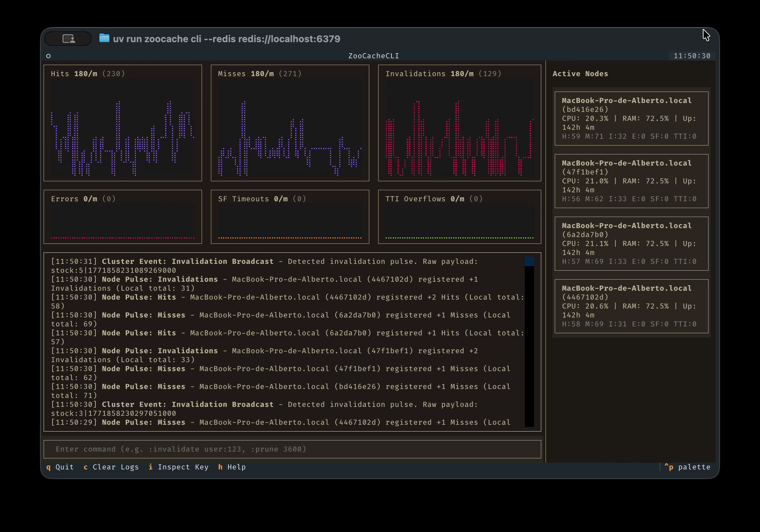
Task: Click the circle icon left of ZooCacheCLI header
Action: pos(49,56)
